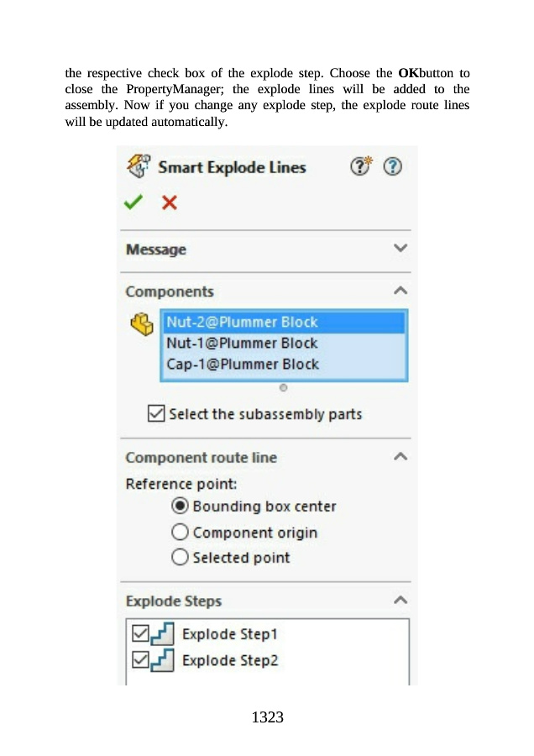Screen dimensions: 534x756
Task: Collapse the Component route line section
Action: click(400, 458)
